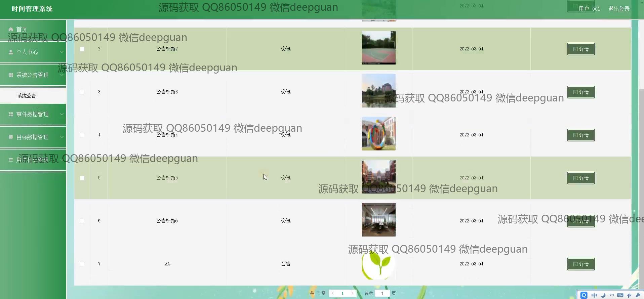The width and height of the screenshot is (644, 299).
Task: Open the thumbnail image for 公告标题4
Action: pyautogui.click(x=378, y=134)
